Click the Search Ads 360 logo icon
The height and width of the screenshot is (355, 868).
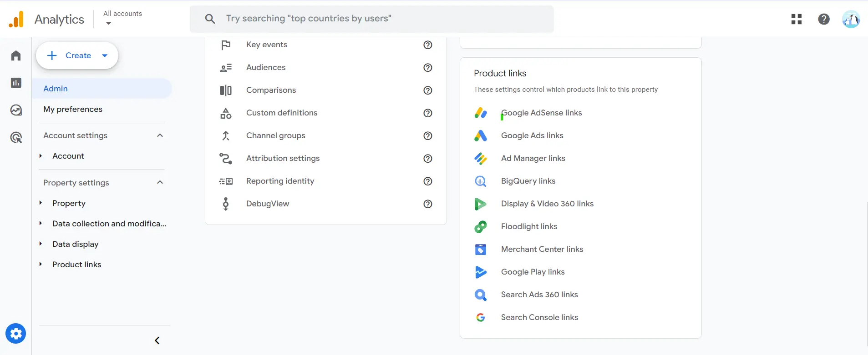pyautogui.click(x=481, y=295)
